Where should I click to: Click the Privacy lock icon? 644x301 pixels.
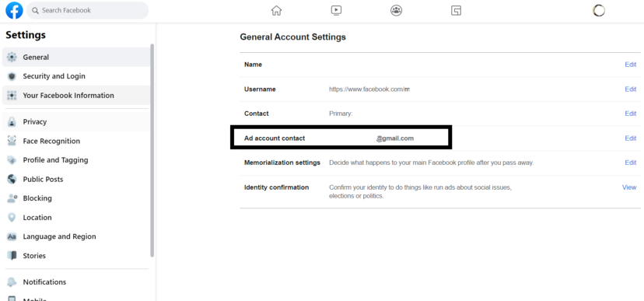coord(12,121)
